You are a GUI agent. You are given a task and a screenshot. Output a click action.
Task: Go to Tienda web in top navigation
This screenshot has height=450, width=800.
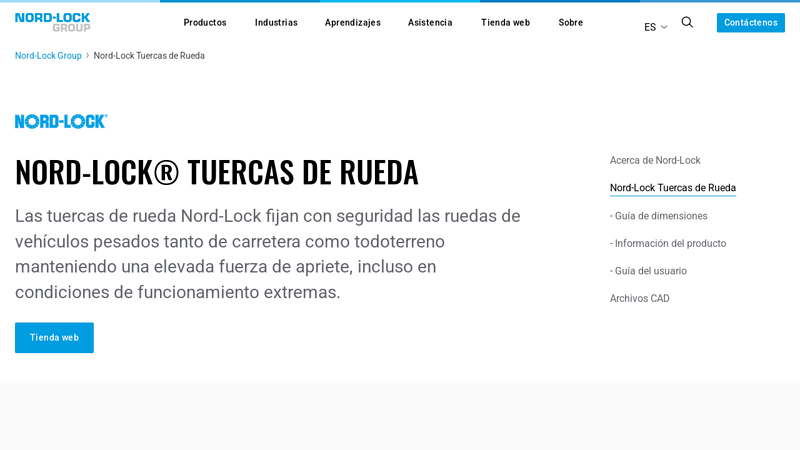(505, 22)
